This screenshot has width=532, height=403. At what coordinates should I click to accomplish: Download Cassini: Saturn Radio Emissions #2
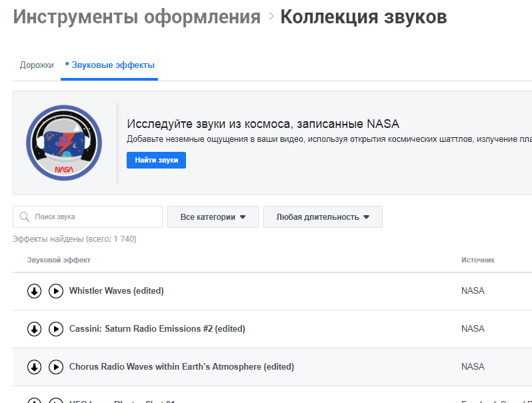34,329
